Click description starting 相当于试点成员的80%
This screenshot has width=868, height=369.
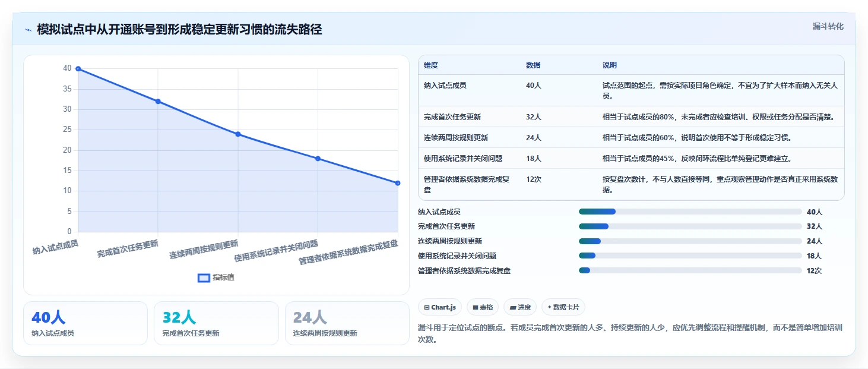pyautogui.click(x=719, y=117)
